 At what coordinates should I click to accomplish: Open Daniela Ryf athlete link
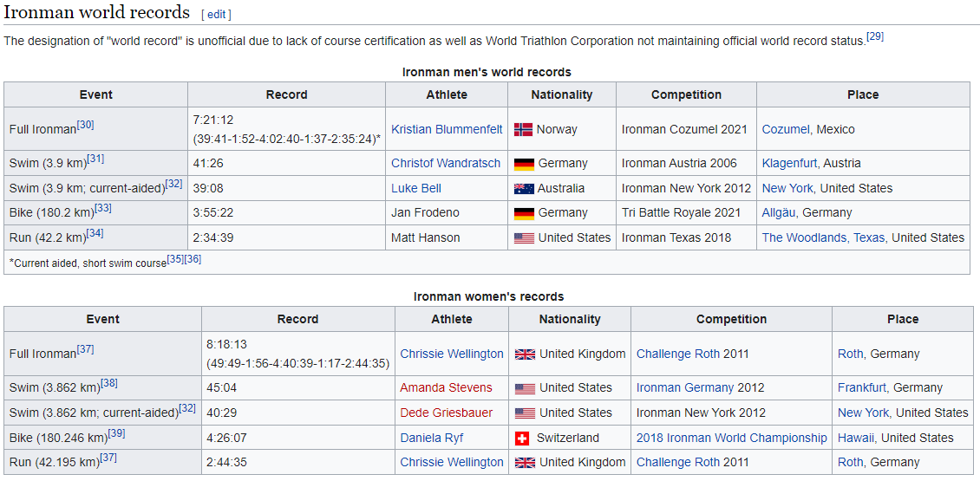(432, 438)
